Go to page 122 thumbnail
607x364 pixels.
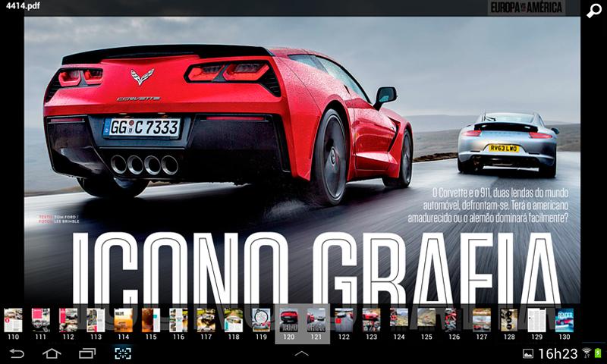click(x=344, y=320)
